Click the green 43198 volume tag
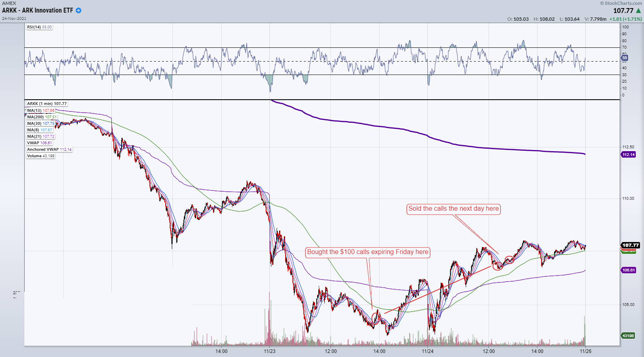This screenshot has height=357, width=644. point(628,336)
